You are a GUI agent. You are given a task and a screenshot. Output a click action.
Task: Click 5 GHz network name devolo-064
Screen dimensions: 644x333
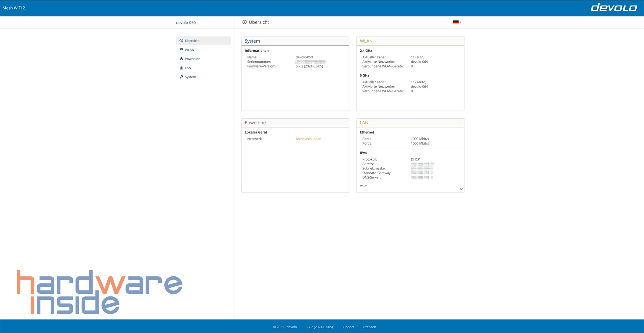(x=419, y=87)
